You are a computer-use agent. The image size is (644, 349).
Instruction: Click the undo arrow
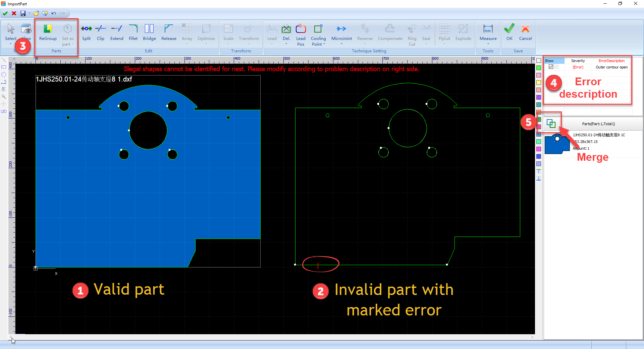tap(54, 13)
